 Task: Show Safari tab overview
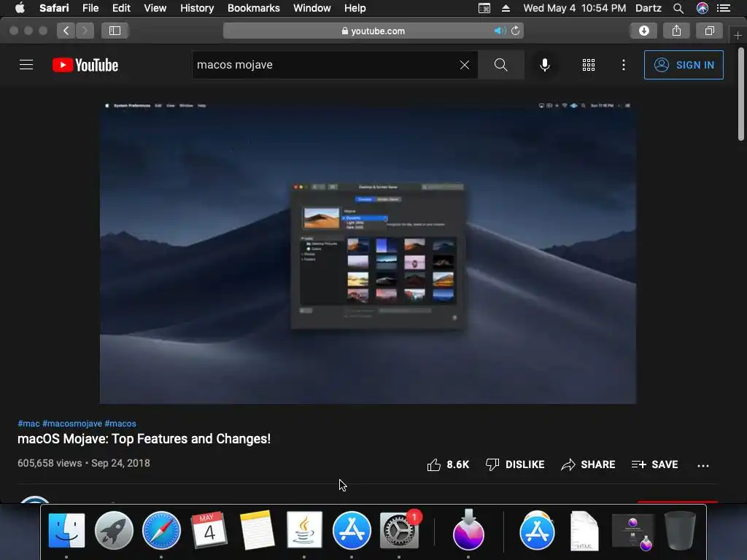click(x=709, y=31)
